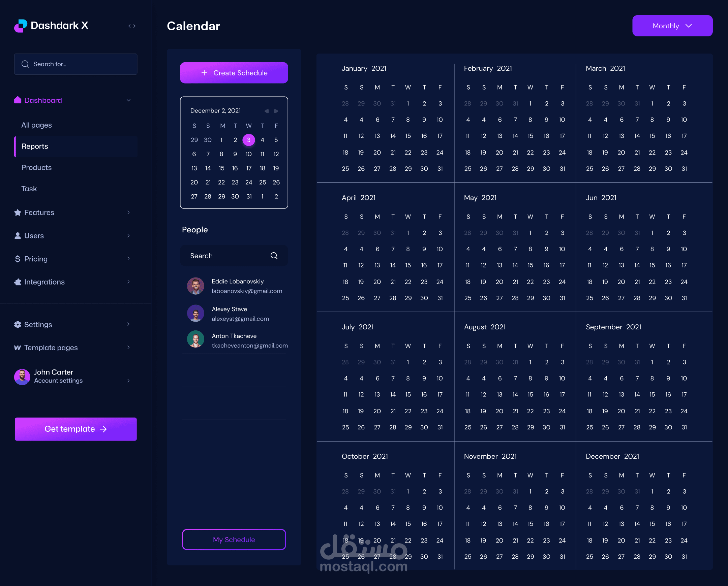The height and width of the screenshot is (586, 728).
Task: Open the Reports page
Action: pyautogui.click(x=35, y=146)
